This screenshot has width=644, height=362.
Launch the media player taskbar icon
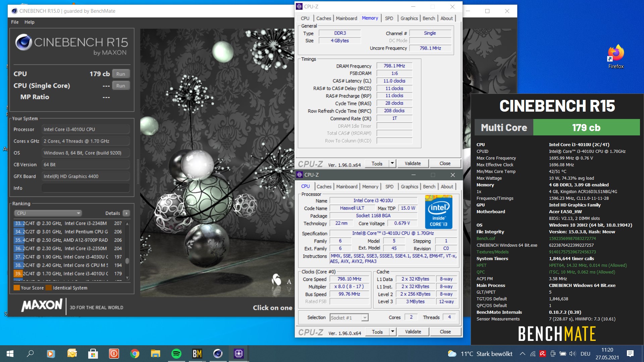(51, 354)
